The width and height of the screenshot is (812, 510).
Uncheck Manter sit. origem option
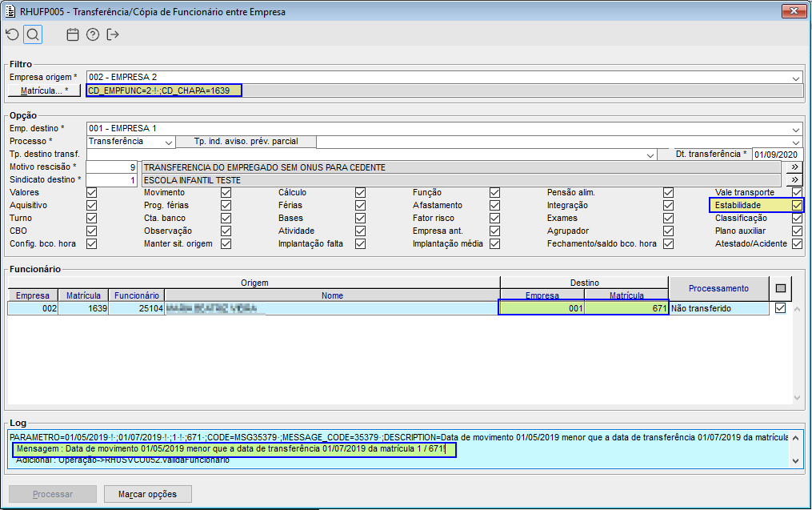coord(226,243)
